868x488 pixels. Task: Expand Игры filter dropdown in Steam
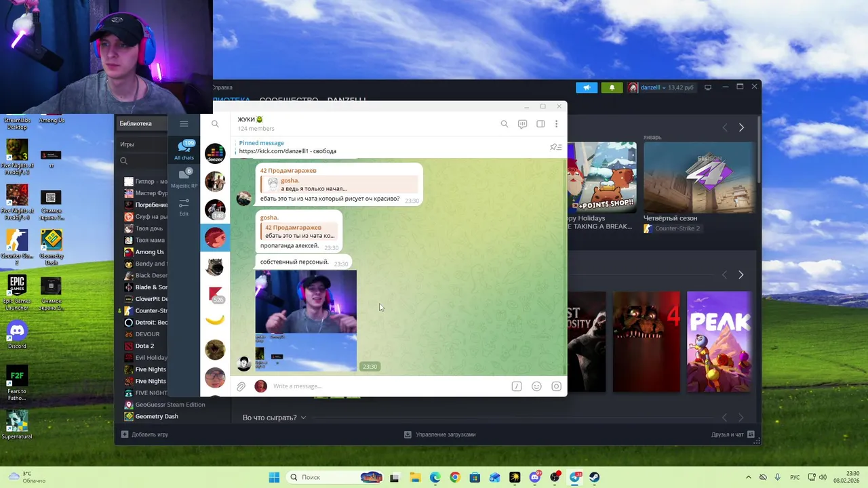coord(127,144)
